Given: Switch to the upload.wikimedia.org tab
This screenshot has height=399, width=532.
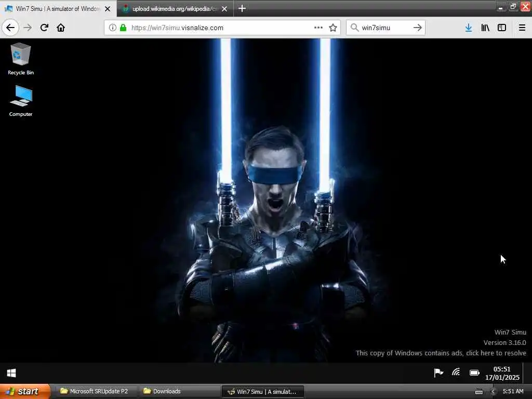Looking at the screenshot, I should click(x=175, y=8).
